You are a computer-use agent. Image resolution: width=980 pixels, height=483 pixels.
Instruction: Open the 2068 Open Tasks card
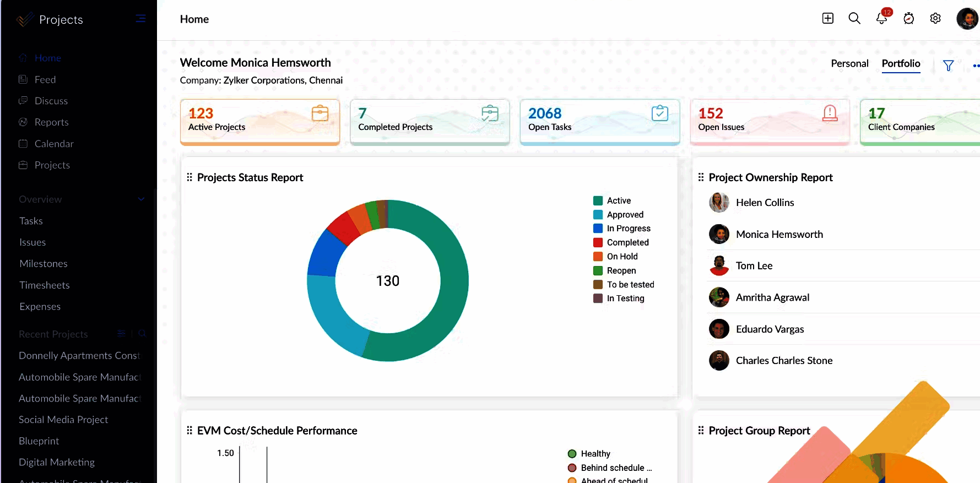pos(600,122)
